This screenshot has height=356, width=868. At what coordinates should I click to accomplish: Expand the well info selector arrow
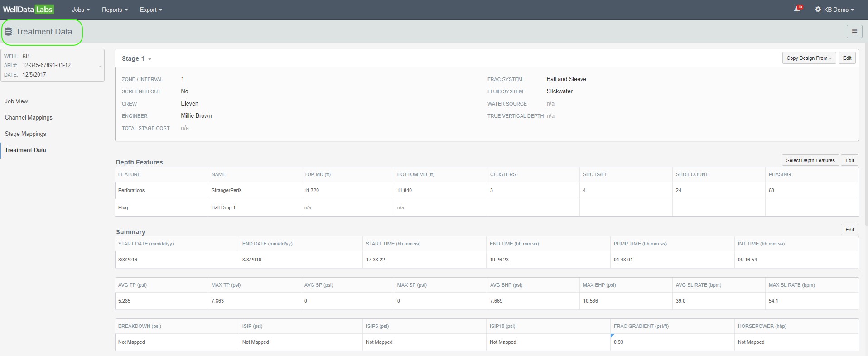(100, 66)
